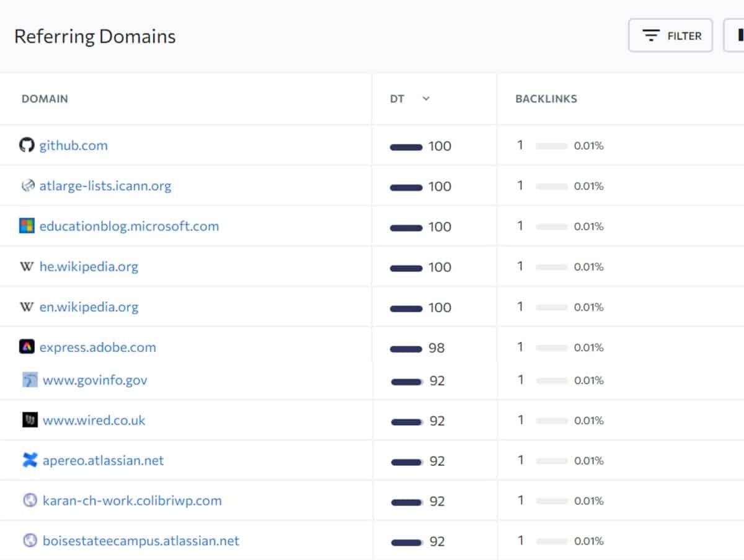The width and height of the screenshot is (744, 560).
Task: Visit the express.adobe.com link
Action: tap(97, 347)
